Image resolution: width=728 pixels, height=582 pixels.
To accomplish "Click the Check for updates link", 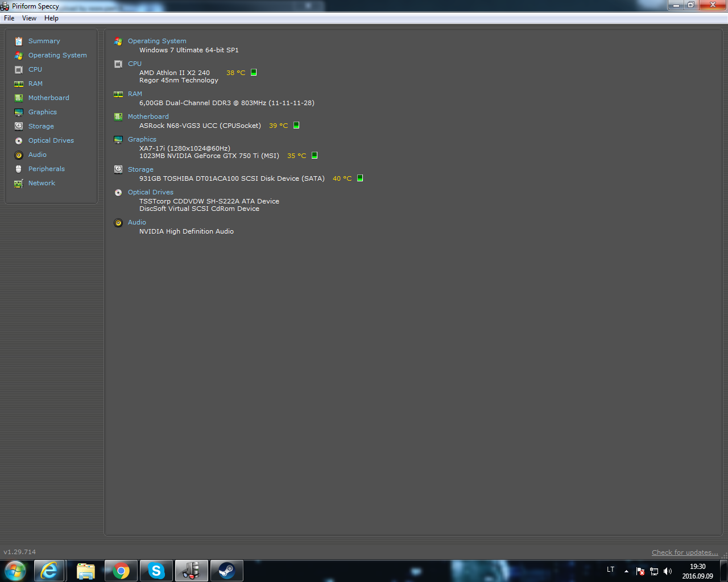I will (685, 552).
